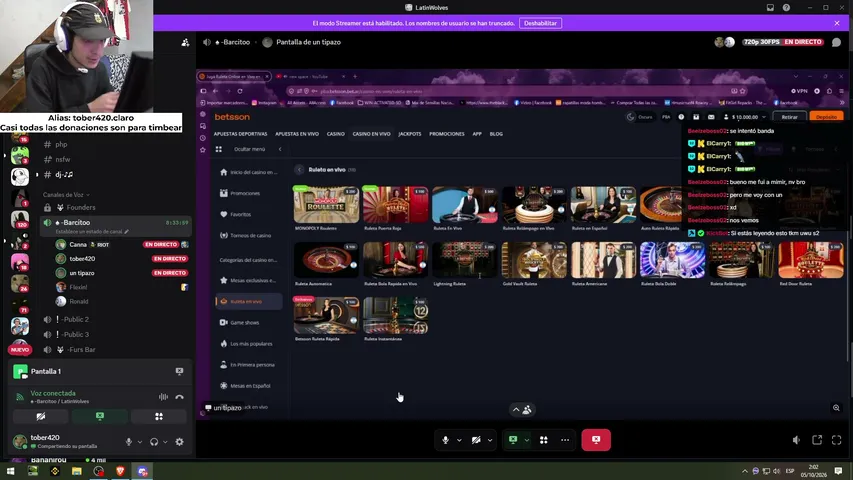Stop streaming icon next to Pantalla 1
Screen dimensions: 853x480
(x=179, y=371)
